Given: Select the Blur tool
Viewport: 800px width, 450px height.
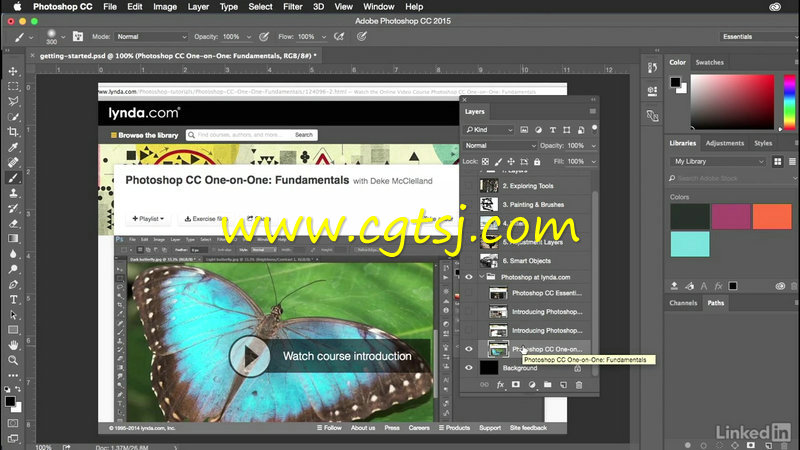Looking at the screenshot, I should [13, 254].
